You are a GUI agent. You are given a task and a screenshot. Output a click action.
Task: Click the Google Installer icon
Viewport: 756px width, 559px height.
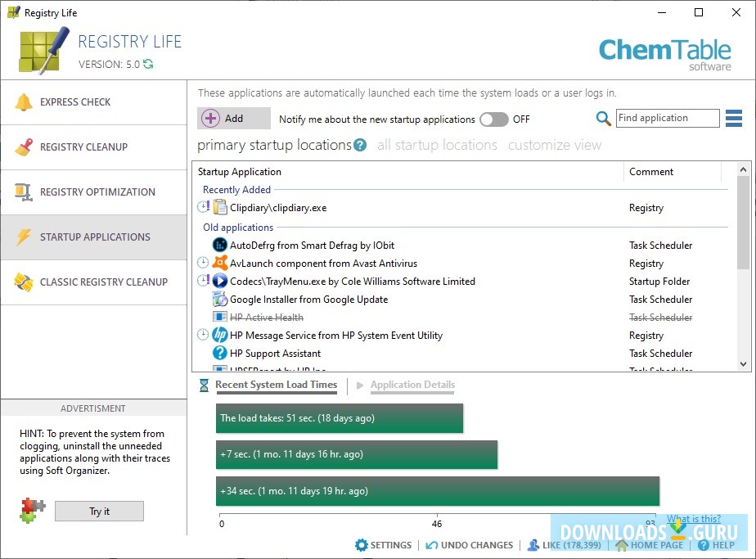(220, 299)
